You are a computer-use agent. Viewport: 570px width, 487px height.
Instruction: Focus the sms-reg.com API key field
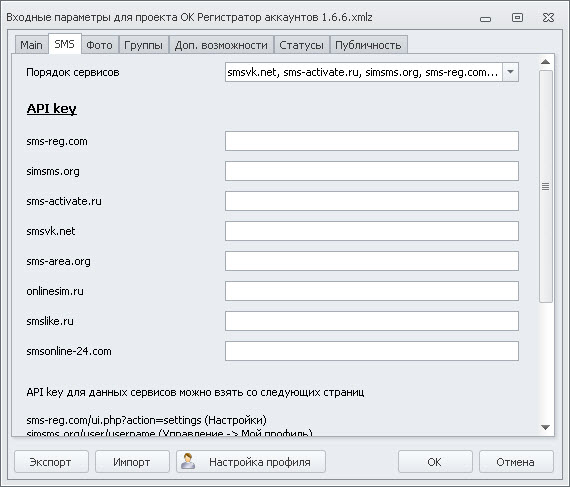(x=372, y=141)
